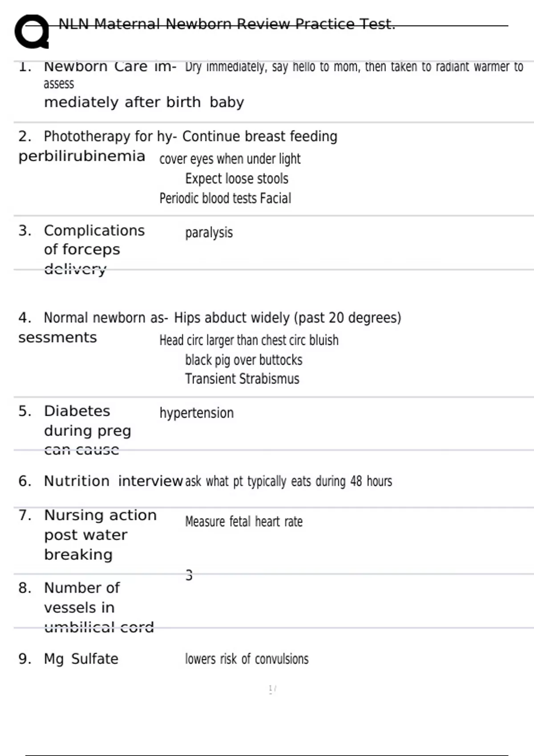534x756 pixels.
Task: Click question 1 Newborn Care text
Action: pos(110,67)
